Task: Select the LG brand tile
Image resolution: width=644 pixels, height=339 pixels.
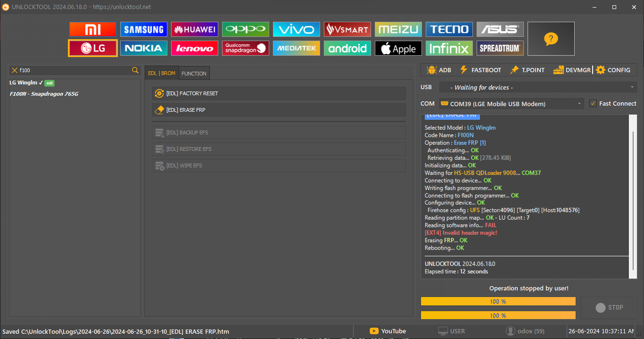Action: tap(93, 48)
